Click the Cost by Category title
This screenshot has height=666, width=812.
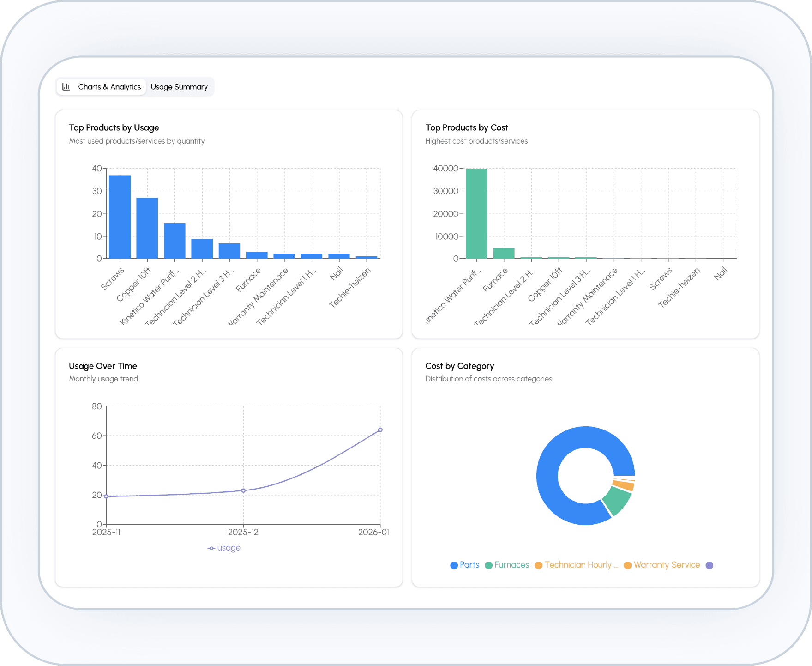[x=460, y=366]
